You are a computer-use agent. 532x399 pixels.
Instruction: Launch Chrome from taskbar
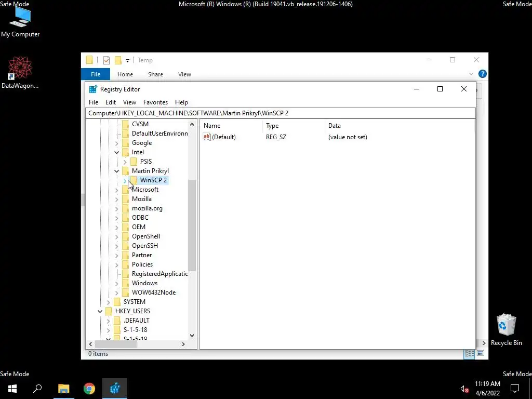(x=89, y=389)
